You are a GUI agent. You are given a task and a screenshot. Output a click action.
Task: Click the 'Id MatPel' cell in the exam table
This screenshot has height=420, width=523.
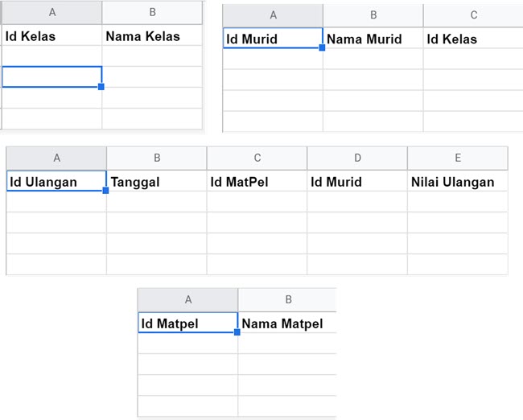click(x=257, y=182)
